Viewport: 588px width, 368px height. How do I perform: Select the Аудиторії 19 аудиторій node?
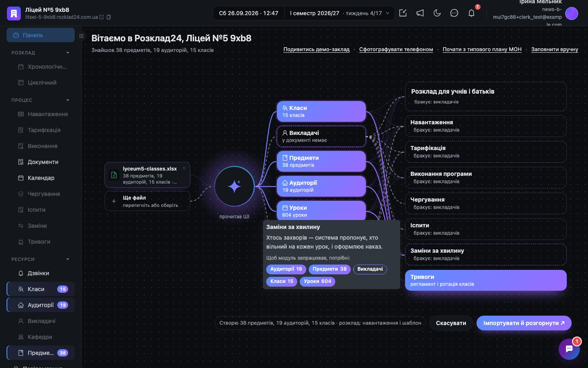click(321, 186)
